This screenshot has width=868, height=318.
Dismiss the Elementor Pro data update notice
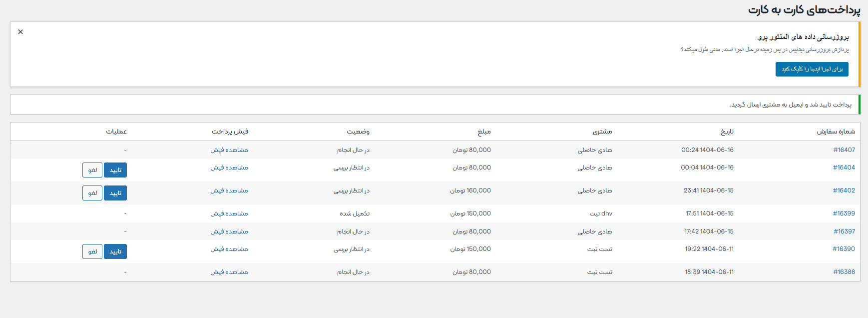[20, 32]
